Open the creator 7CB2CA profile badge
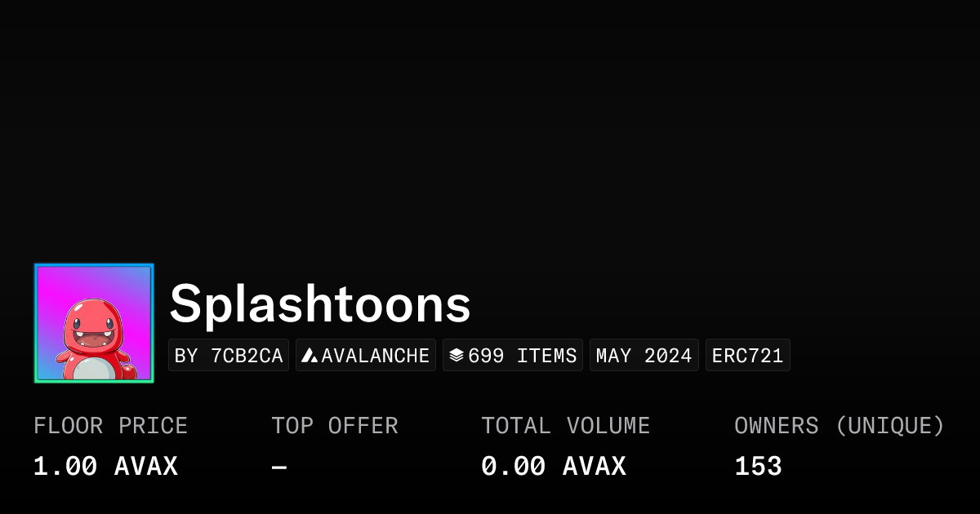Viewport: 980px width, 514px height. [x=229, y=356]
